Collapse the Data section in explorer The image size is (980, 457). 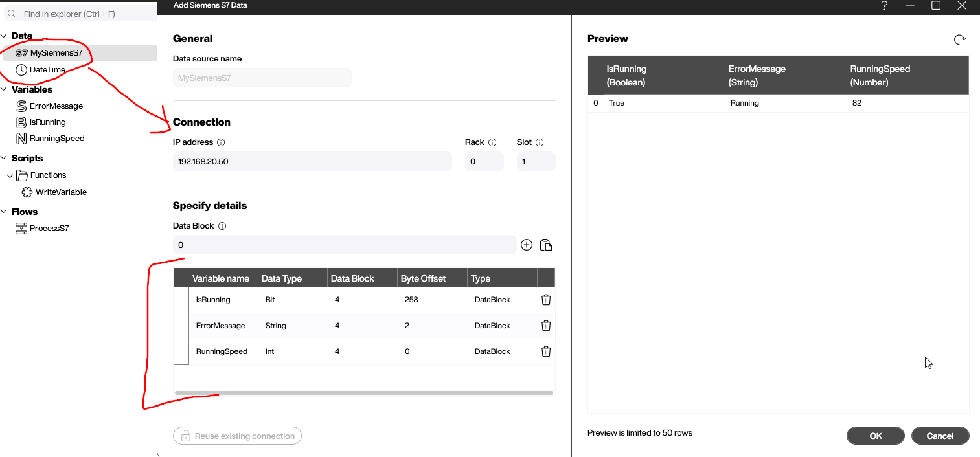(5, 36)
